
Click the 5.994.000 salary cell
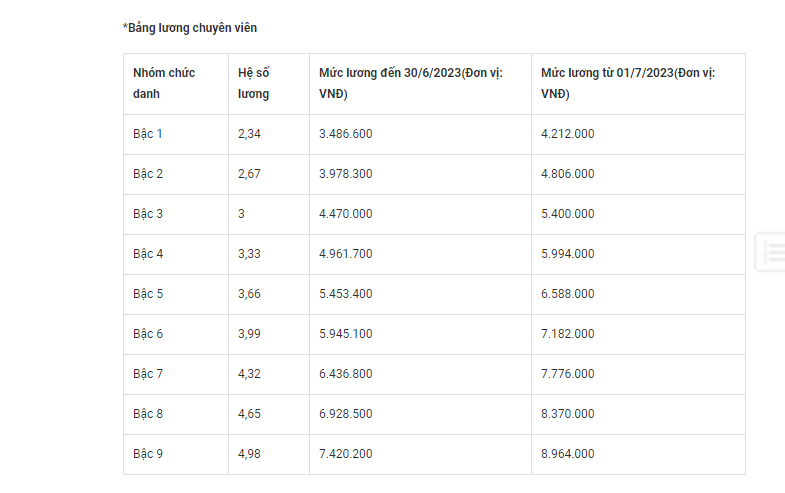coord(638,254)
